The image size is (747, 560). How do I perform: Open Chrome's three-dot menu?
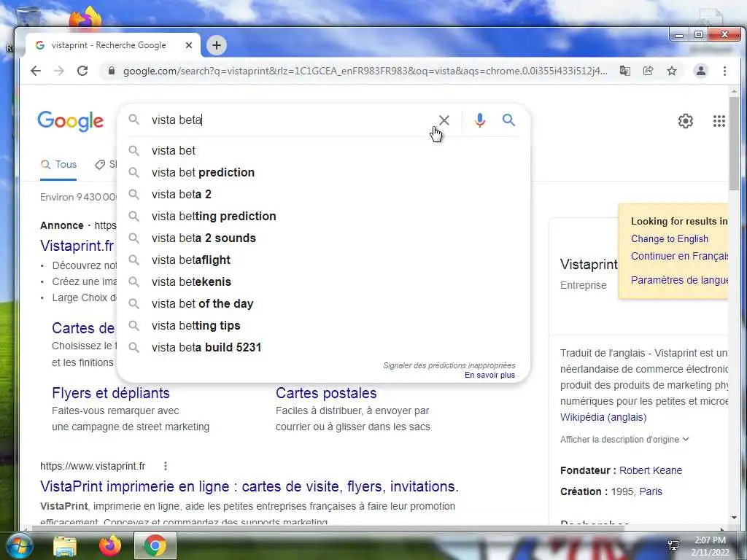[724, 71]
